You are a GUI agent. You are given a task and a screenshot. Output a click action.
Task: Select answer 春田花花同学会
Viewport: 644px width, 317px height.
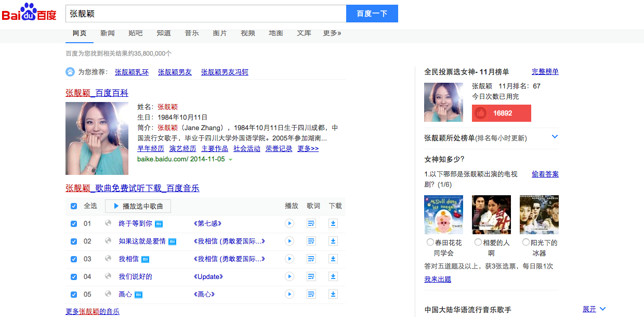[430, 243]
